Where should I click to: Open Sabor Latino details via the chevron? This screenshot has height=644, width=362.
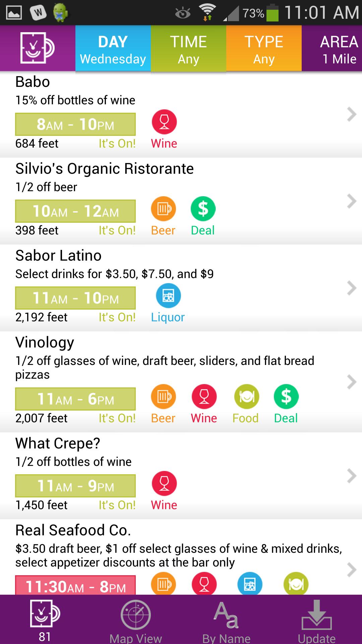coord(351,288)
